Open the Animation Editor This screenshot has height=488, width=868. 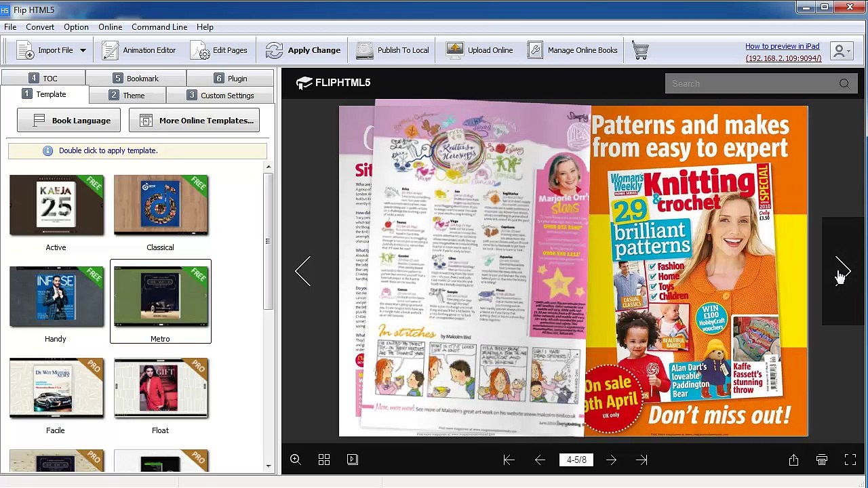tap(139, 50)
